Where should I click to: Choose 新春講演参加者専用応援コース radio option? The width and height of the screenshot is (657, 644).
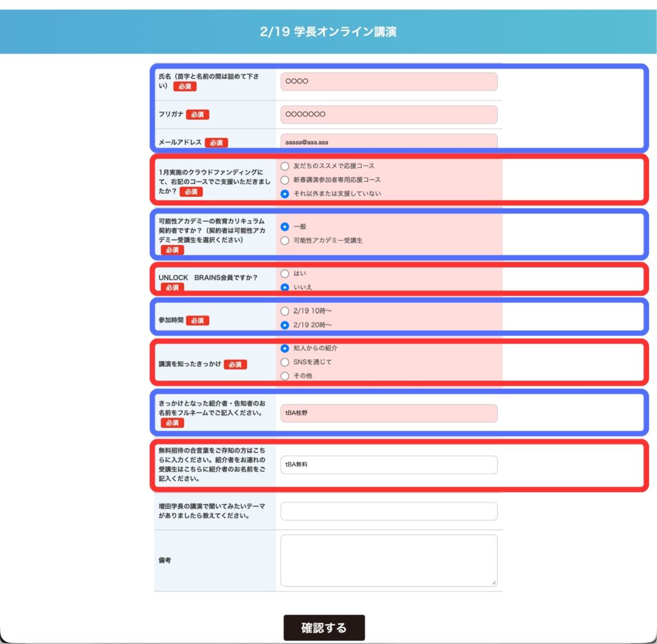pyautogui.click(x=286, y=180)
